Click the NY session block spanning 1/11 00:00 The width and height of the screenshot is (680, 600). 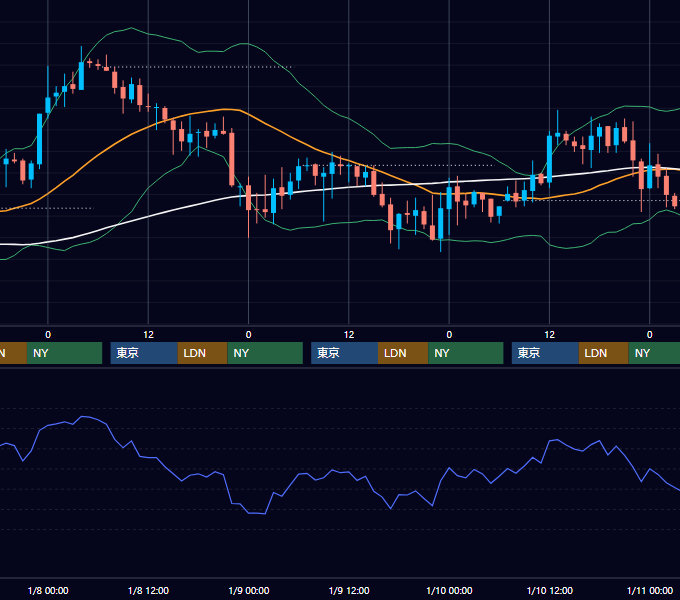coord(654,353)
